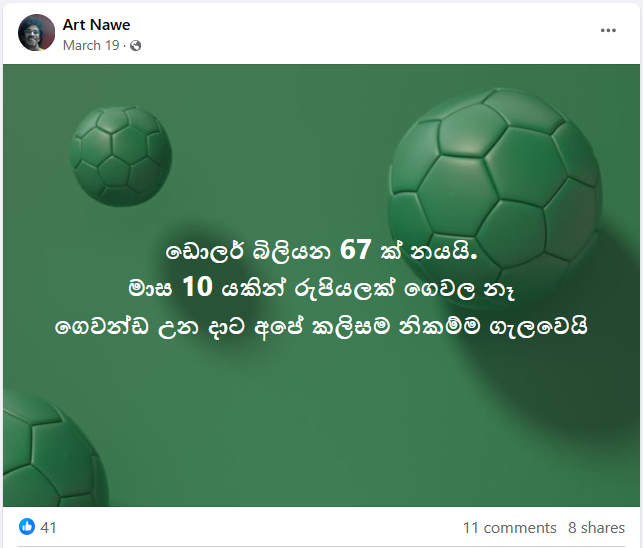Click the bold number 67 in the image
643x548 pixels.
click(x=356, y=249)
